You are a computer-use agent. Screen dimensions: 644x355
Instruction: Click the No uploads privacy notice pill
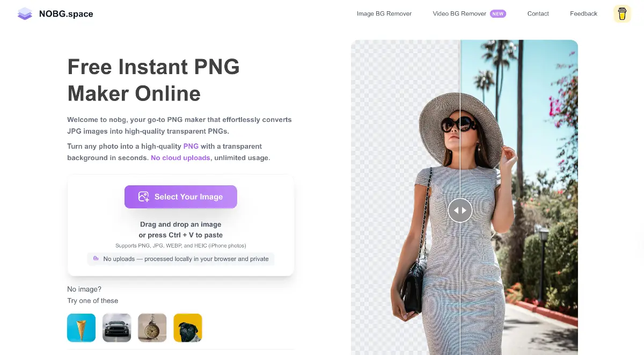[181, 259]
